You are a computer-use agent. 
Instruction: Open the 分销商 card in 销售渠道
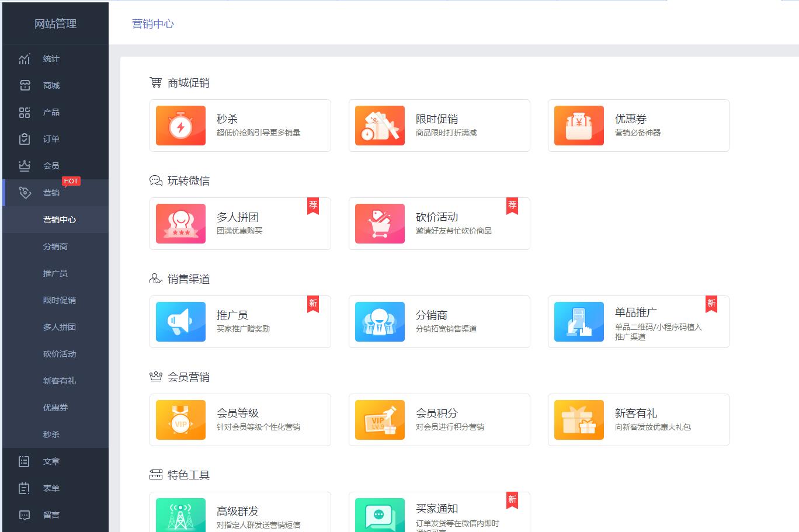pos(439,322)
